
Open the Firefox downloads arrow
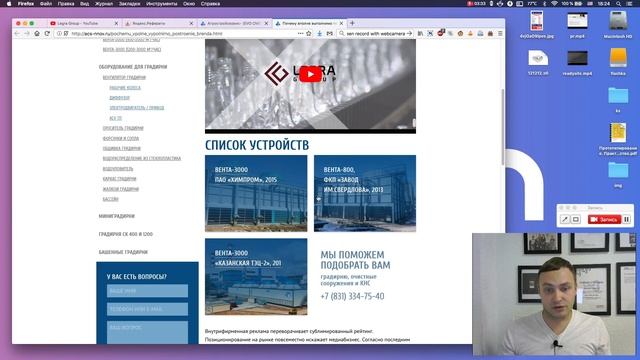[320, 33]
